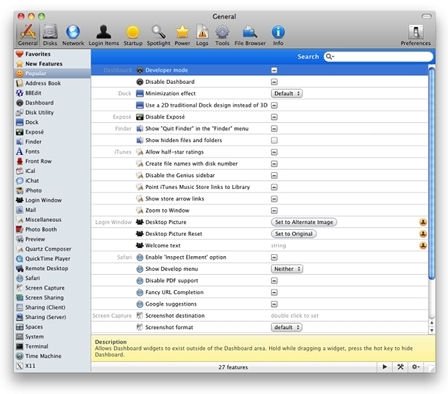Open the Spotlight toolbar section
Image resolution: width=448 pixels, height=394 pixels.
click(x=158, y=35)
